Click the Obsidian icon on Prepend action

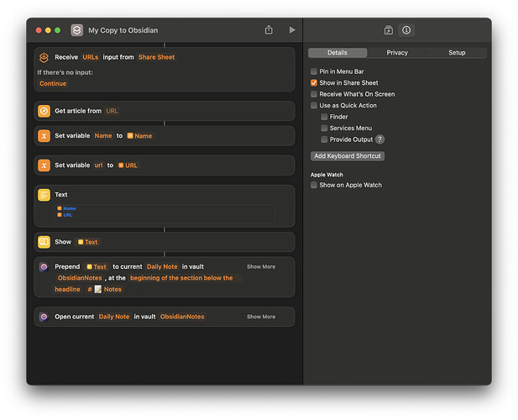click(44, 267)
